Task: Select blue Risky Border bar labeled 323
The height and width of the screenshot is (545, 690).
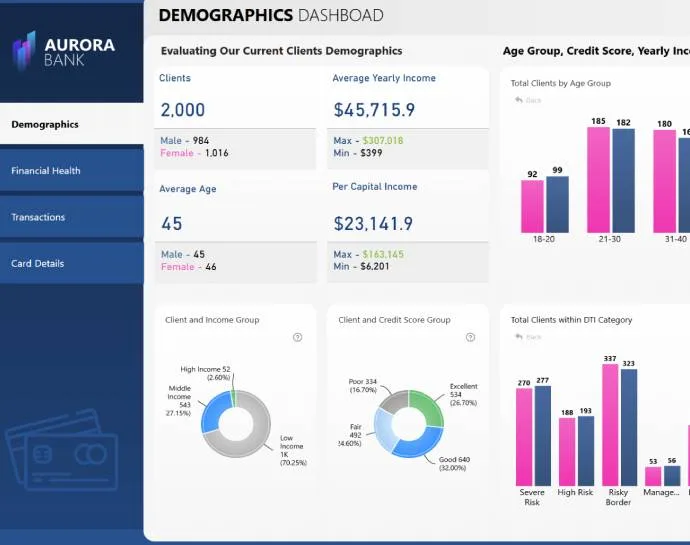Action: (629, 427)
